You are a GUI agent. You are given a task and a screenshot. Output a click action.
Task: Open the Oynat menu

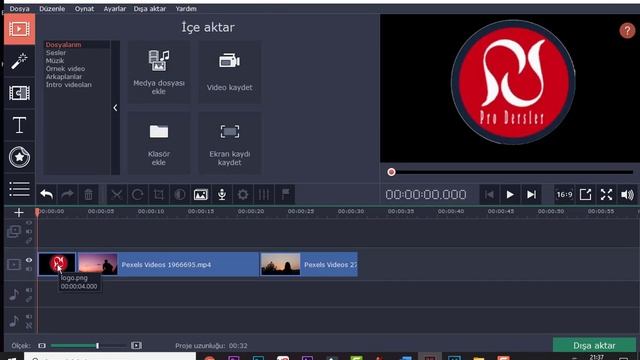(x=84, y=9)
